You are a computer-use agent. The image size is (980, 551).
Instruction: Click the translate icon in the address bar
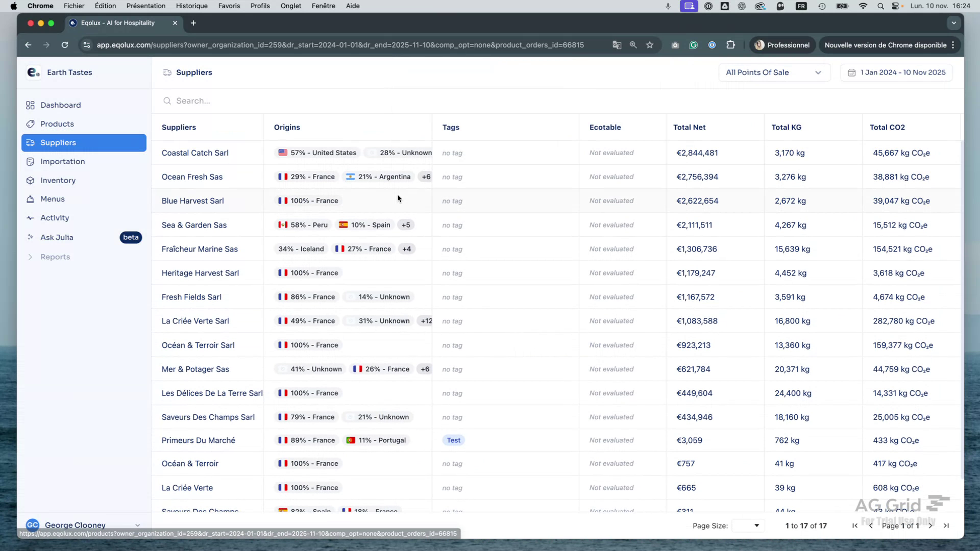pyautogui.click(x=616, y=45)
